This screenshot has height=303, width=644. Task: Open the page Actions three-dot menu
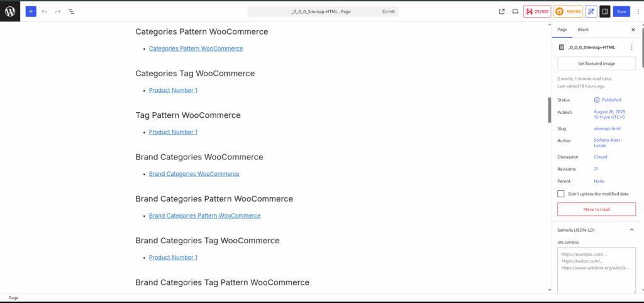click(x=631, y=47)
